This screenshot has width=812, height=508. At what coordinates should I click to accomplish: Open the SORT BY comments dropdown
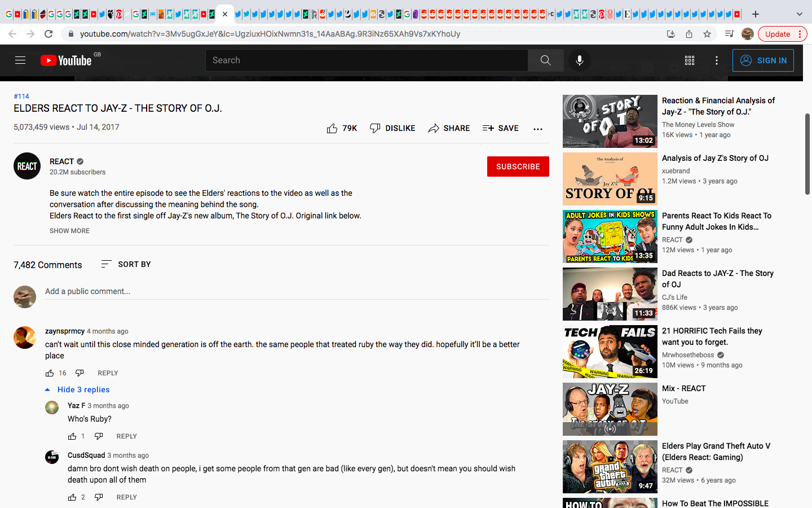126,264
